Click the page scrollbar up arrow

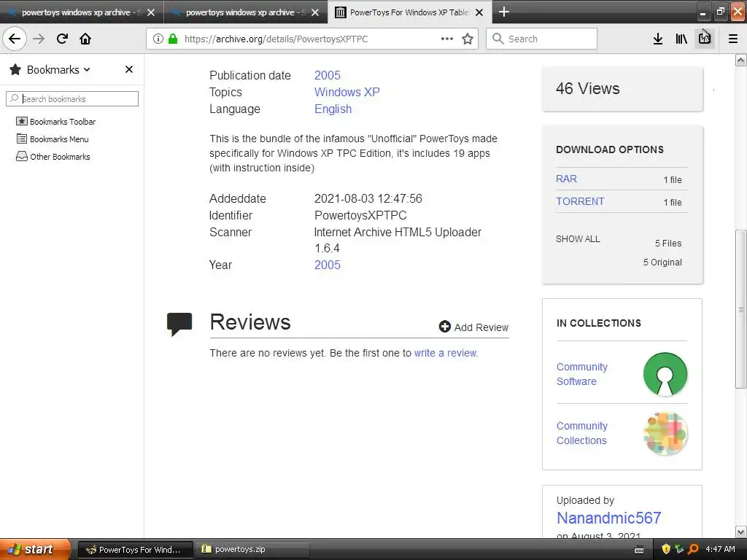740,60
